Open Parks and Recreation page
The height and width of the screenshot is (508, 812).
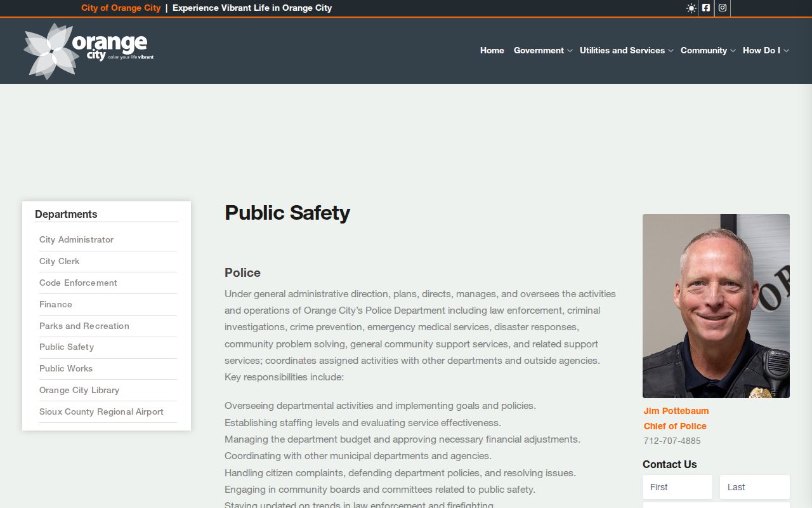coord(84,326)
